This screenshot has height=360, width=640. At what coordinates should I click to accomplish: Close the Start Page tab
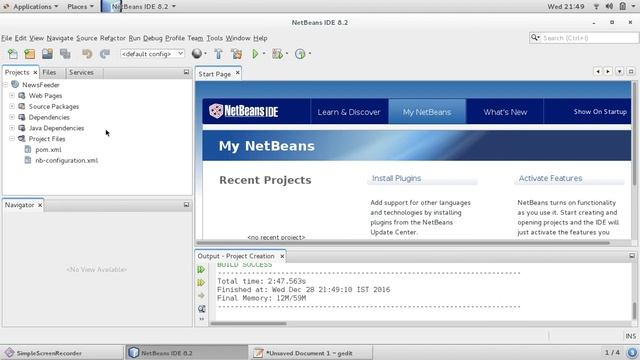pyautogui.click(x=238, y=73)
